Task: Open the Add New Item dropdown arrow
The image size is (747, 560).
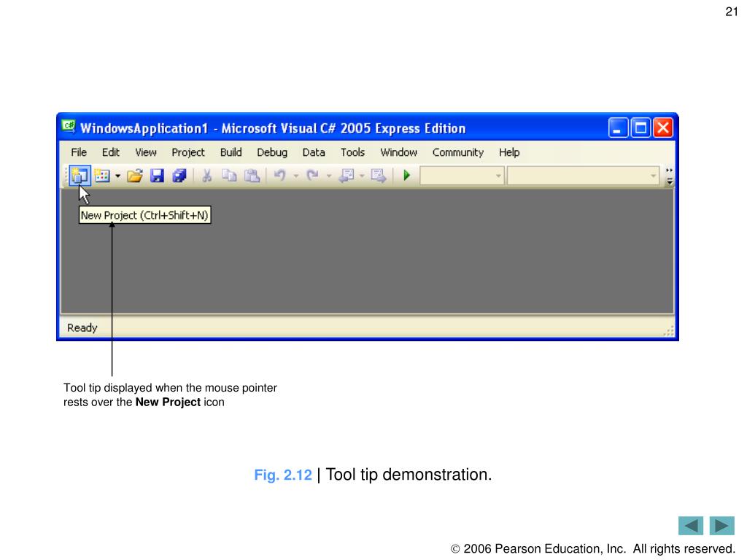Action: (117, 176)
